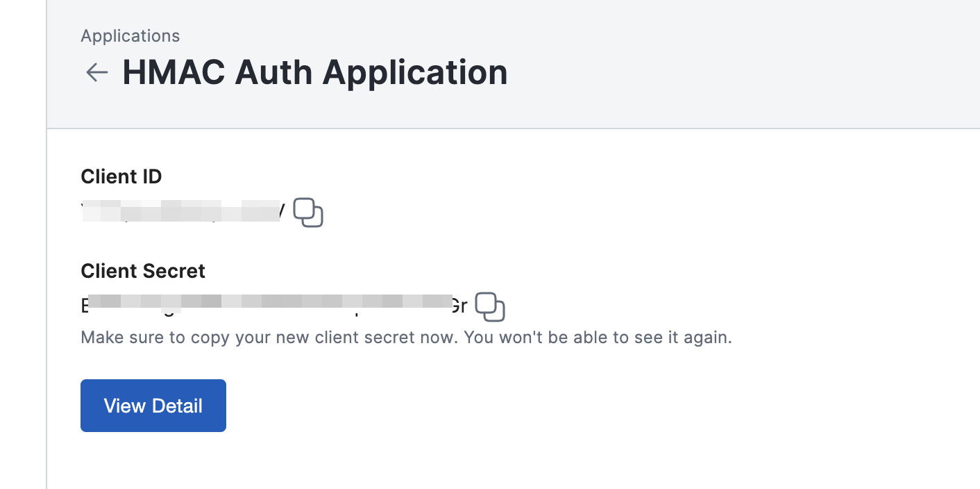Open the View Detail button
This screenshot has height=489, width=980.
click(153, 406)
